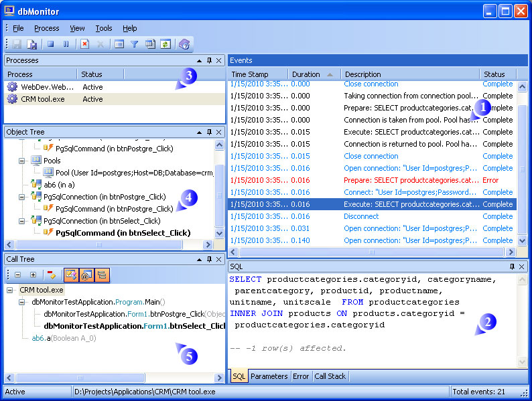The image size is (532, 401).
Task: Click the Call Tree horizontal scrollbar thumb
Action: pos(80,378)
